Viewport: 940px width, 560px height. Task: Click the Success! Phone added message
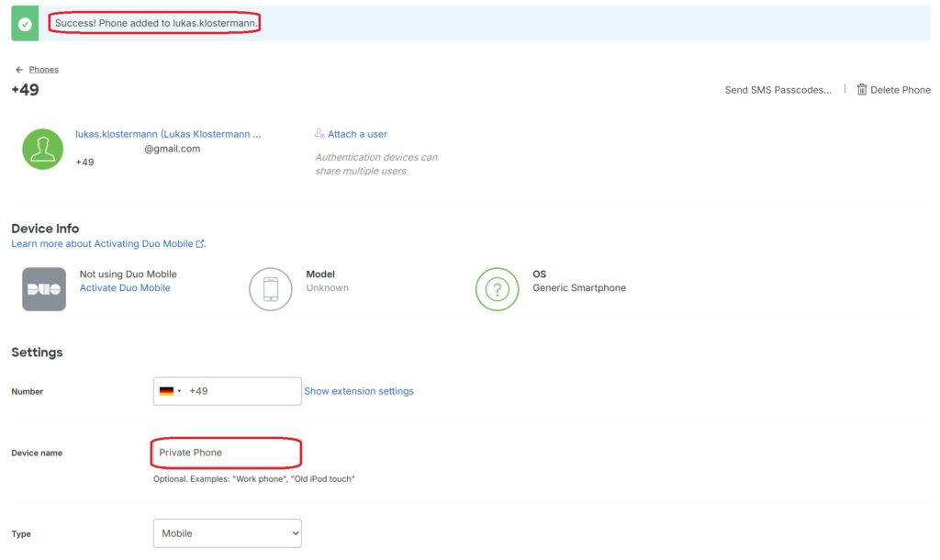(156, 23)
